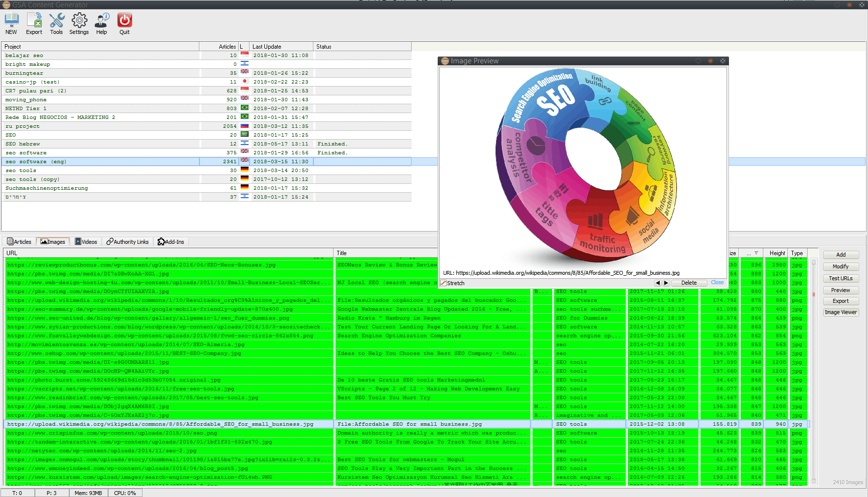Screen dimensions: 868x497
Task: Open Settings from the toolbar
Action: (x=79, y=24)
